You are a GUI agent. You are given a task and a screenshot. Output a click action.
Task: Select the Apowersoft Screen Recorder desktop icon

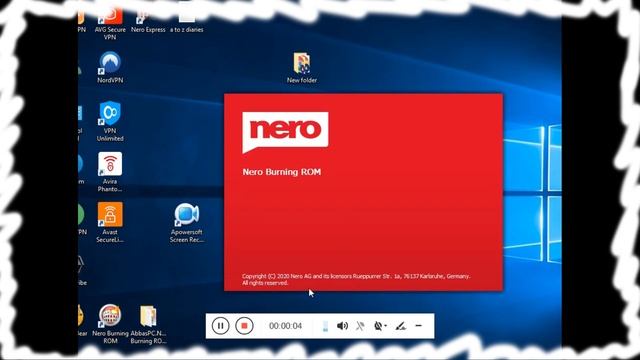[187, 223]
